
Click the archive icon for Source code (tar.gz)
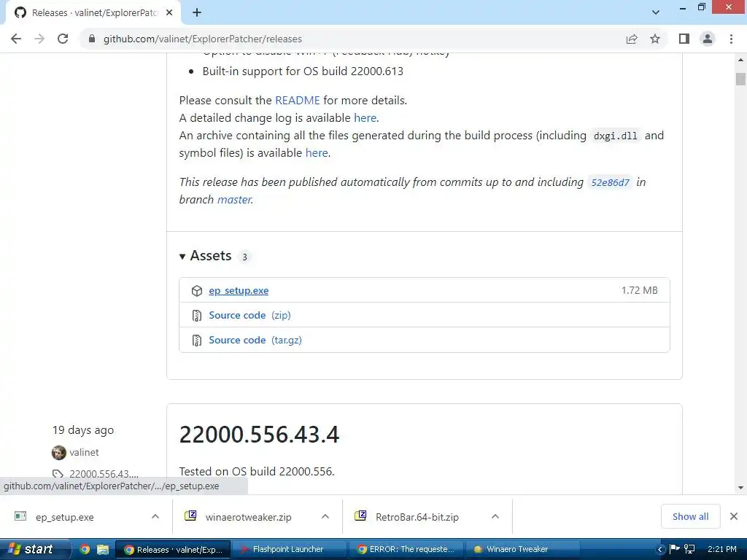pyautogui.click(x=197, y=340)
